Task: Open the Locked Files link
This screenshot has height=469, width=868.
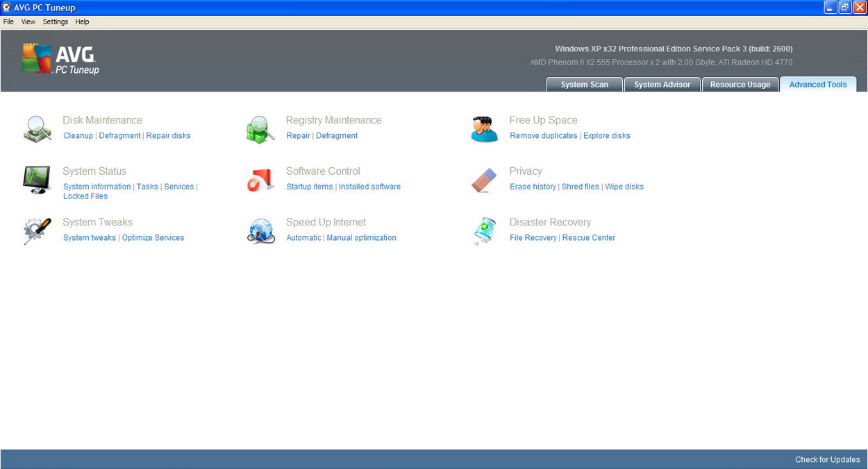Action: coord(85,196)
